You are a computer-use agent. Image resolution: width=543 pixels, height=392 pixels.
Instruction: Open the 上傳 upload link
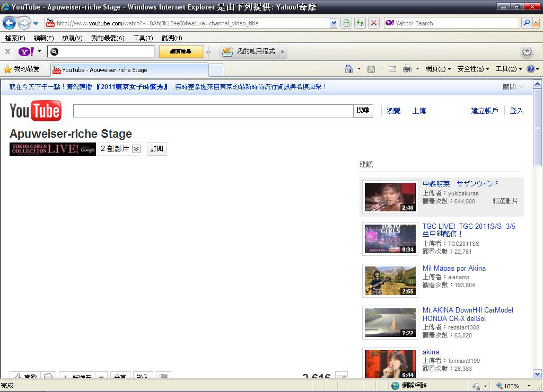pos(419,111)
